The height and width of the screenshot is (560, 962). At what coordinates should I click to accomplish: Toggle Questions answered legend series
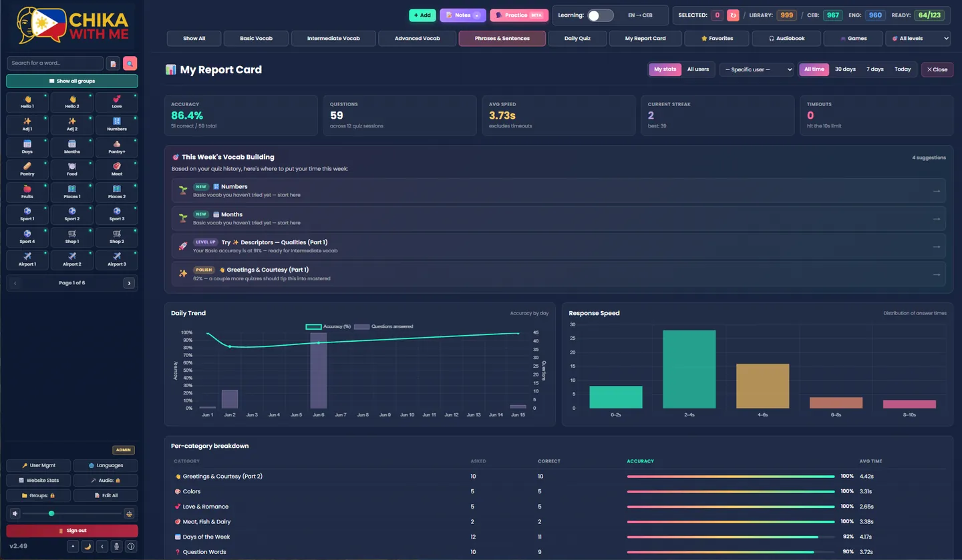point(383,326)
